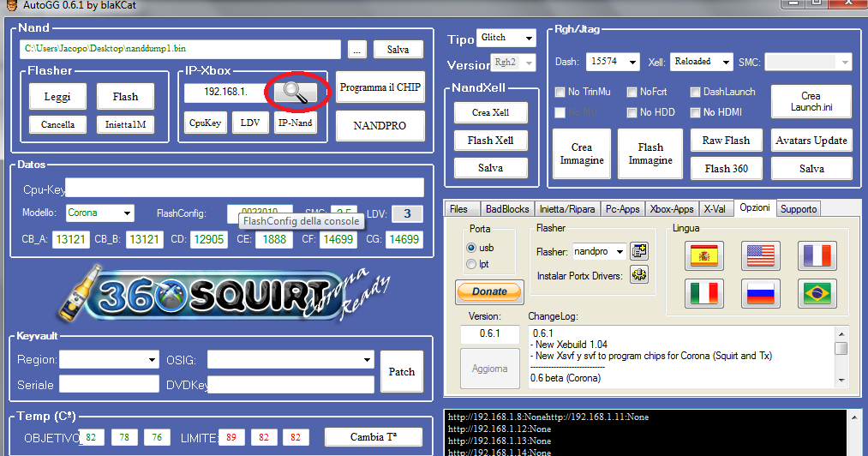Click the Programma il CHIP button

(x=380, y=87)
